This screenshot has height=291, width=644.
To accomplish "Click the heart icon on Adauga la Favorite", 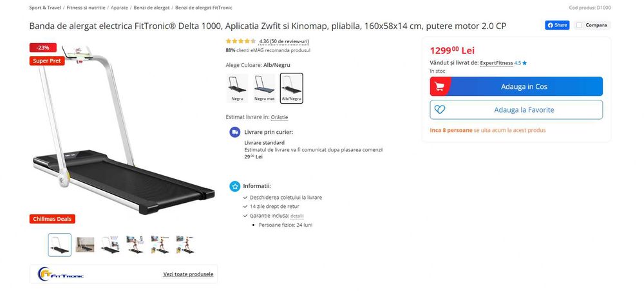I will (440, 109).
